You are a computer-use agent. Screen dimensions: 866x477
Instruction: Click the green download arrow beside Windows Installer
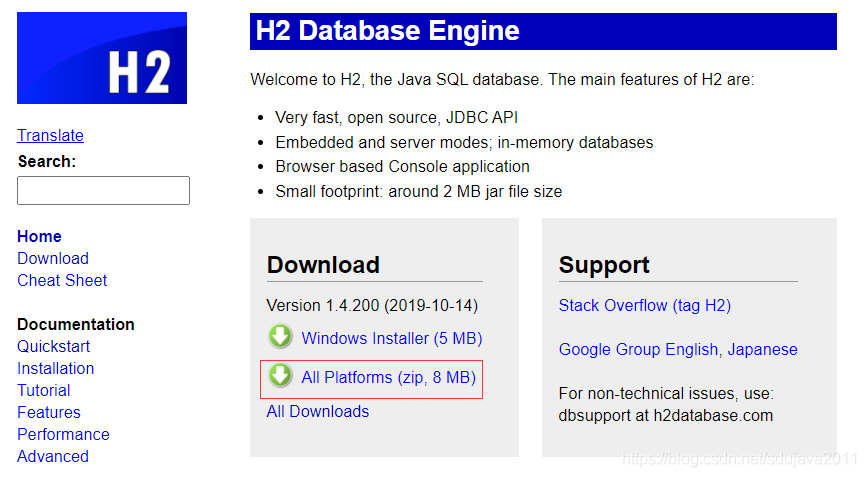[x=281, y=336]
